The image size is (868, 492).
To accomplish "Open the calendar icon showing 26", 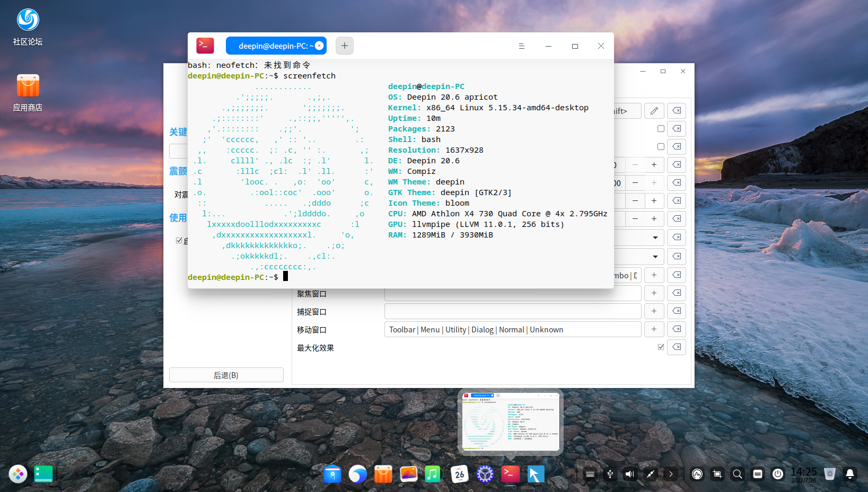I will pyautogui.click(x=459, y=474).
